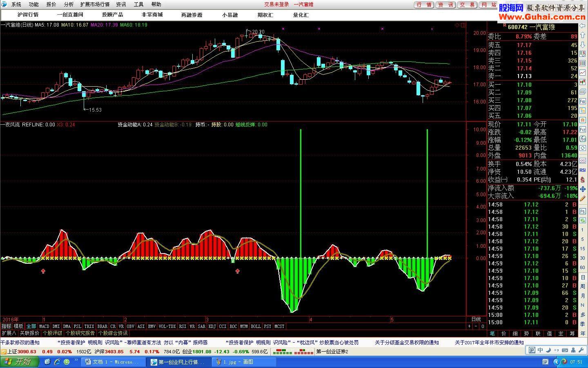Switch to the candlestick chart icon

coord(583,82)
